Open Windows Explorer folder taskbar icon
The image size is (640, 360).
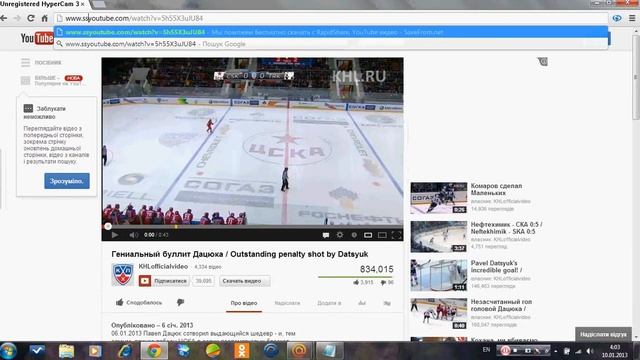pyautogui.click(x=66, y=351)
